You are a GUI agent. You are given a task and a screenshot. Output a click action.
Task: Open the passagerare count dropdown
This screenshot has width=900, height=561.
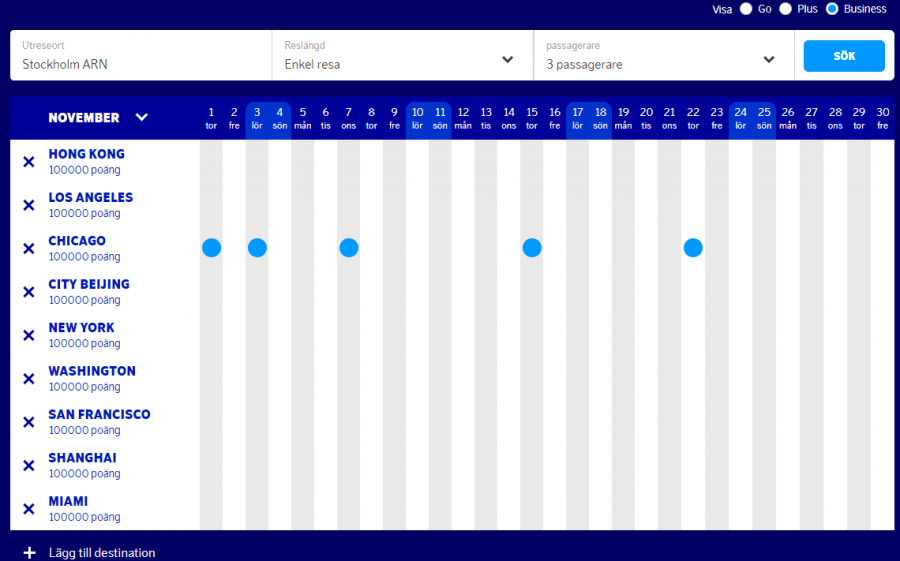[768, 59]
